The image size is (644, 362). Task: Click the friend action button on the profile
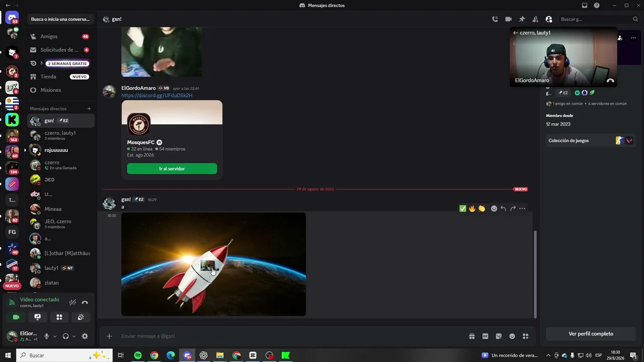620,38
